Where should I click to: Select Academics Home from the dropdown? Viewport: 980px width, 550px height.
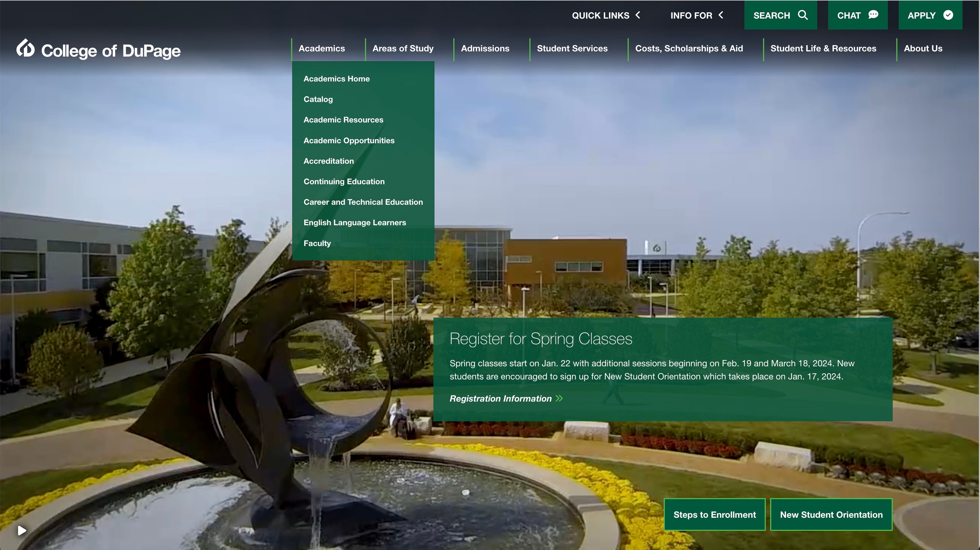(337, 79)
